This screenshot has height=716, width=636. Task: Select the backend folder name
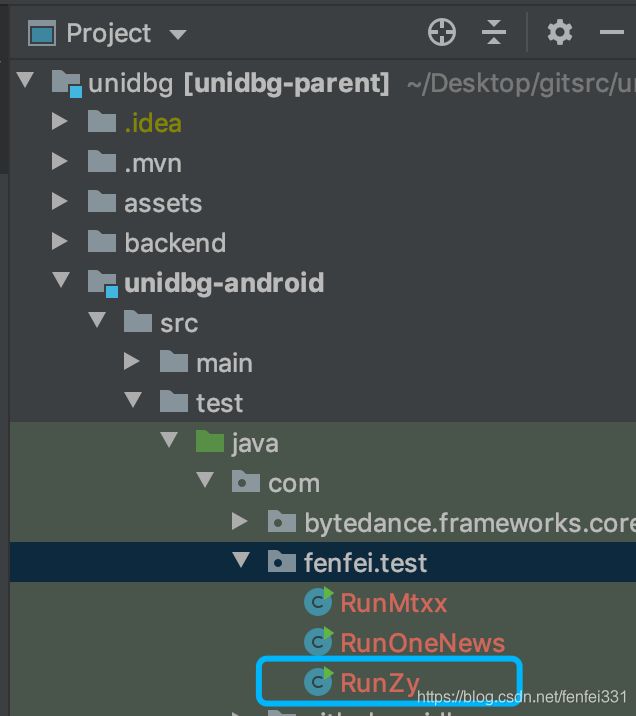(175, 242)
